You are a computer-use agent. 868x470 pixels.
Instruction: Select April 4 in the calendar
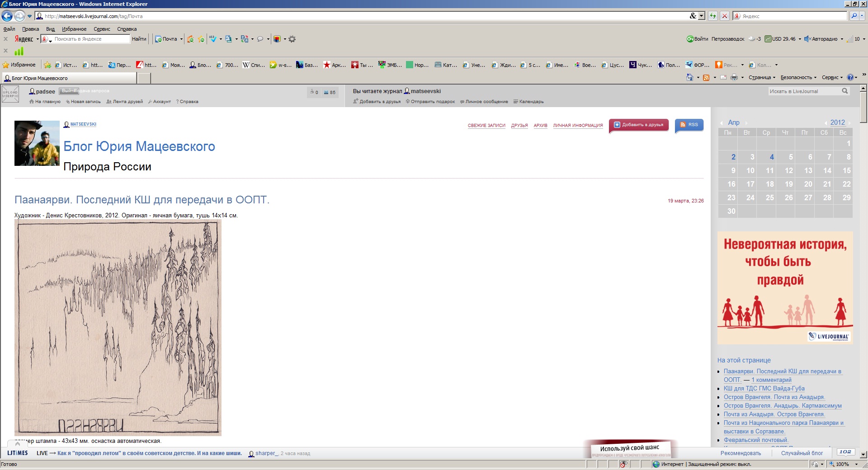(772, 157)
